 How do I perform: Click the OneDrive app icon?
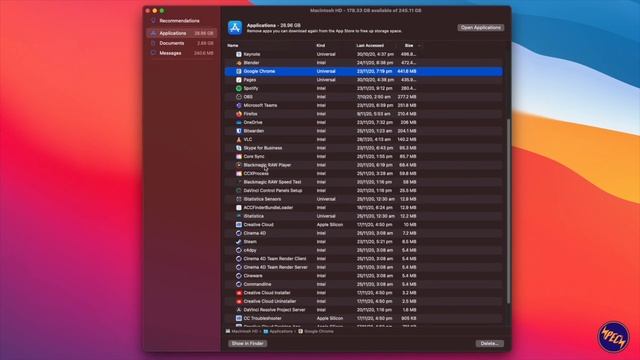click(x=239, y=122)
